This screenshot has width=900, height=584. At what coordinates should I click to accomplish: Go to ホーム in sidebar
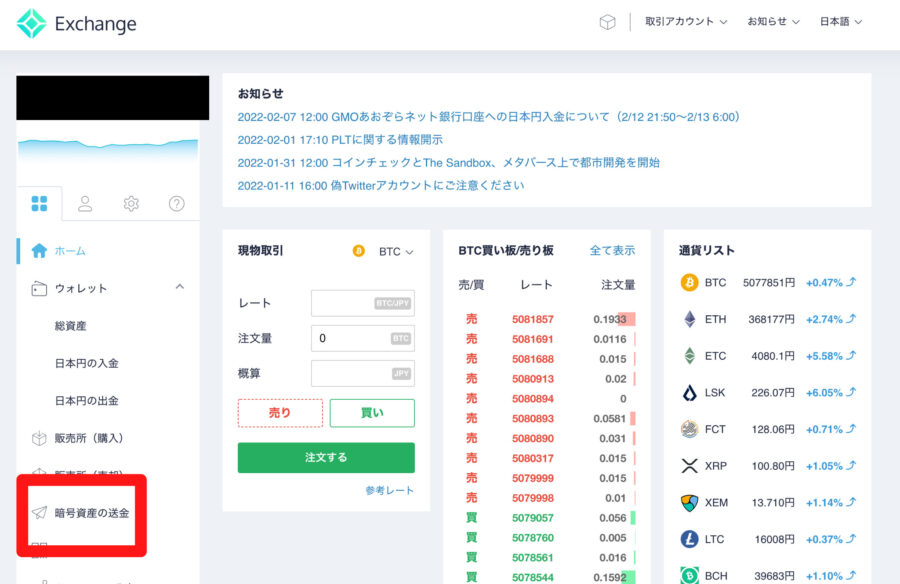click(x=70, y=251)
